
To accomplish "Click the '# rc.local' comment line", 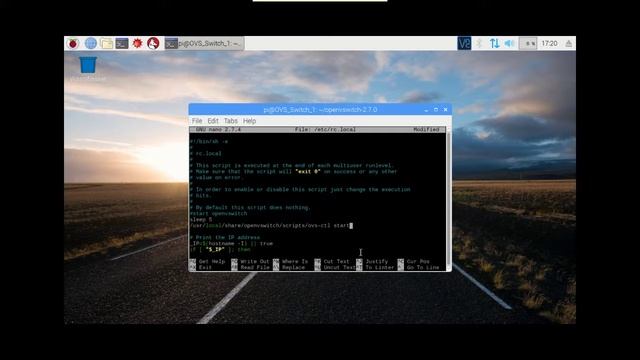I will click(206, 153).
